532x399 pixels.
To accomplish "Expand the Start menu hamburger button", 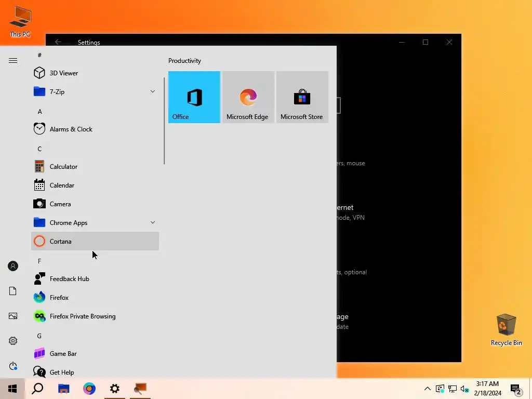I will 13,60.
